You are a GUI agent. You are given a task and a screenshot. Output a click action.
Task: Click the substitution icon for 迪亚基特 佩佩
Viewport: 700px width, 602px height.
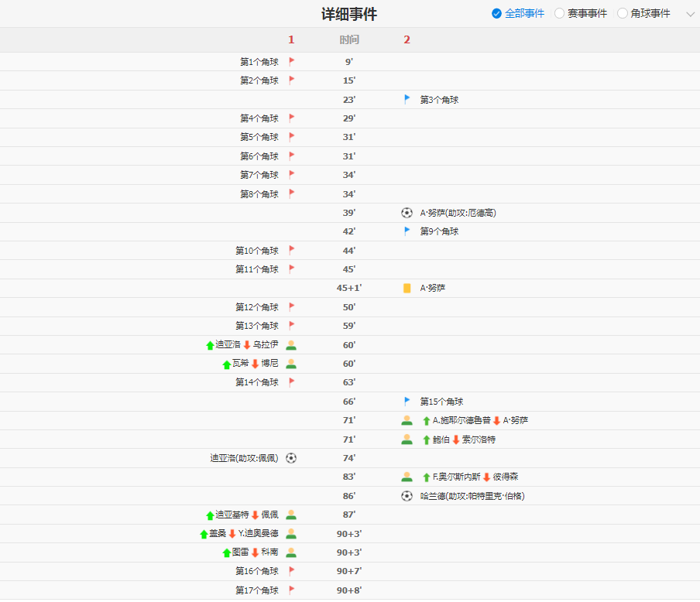point(291,515)
